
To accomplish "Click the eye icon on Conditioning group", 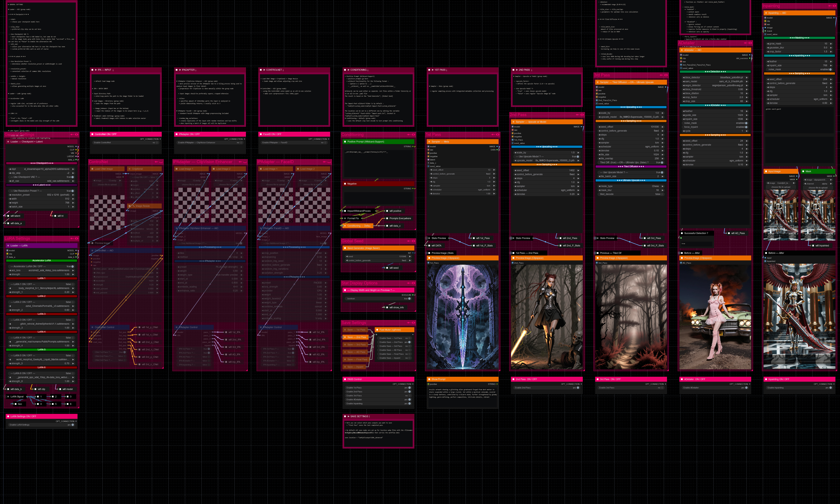I will point(413,135).
